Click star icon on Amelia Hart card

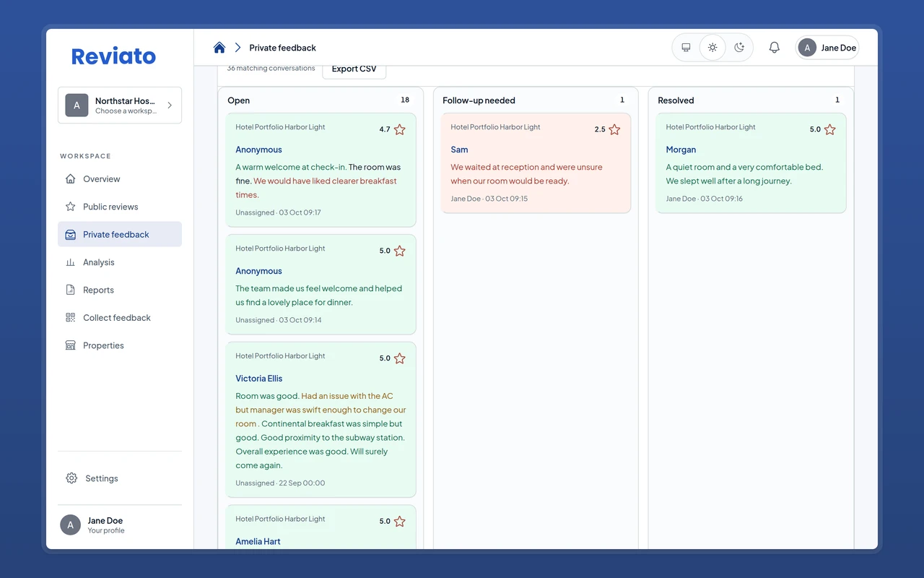[400, 522]
